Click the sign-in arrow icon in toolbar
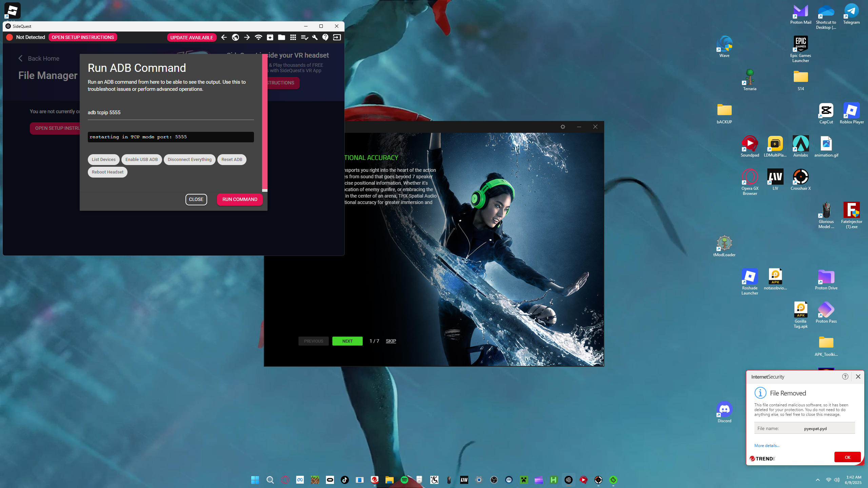 (x=337, y=37)
